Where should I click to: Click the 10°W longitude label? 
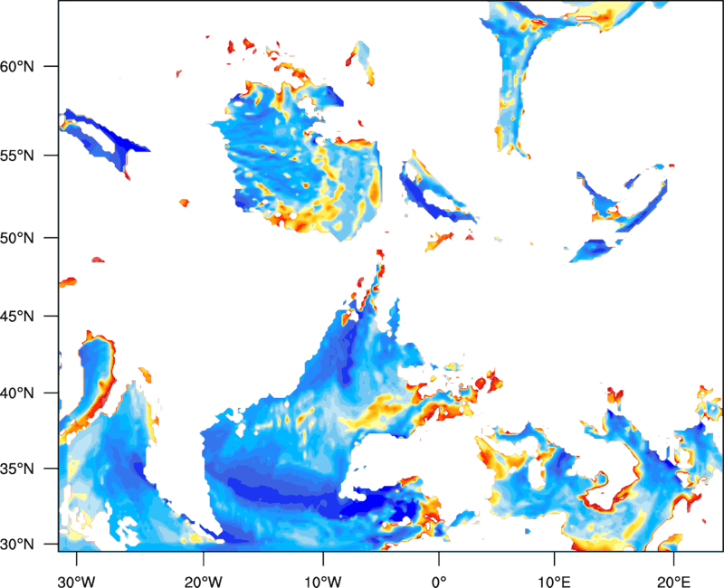[x=323, y=582]
